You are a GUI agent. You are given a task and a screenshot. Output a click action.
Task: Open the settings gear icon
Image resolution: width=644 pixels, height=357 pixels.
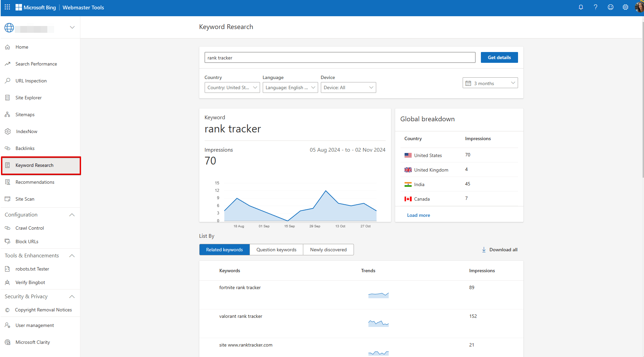pos(625,7)
